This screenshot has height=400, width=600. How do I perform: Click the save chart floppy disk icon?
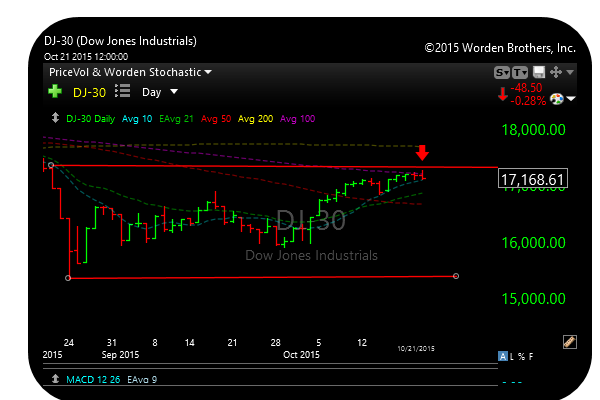coord(539,72)
